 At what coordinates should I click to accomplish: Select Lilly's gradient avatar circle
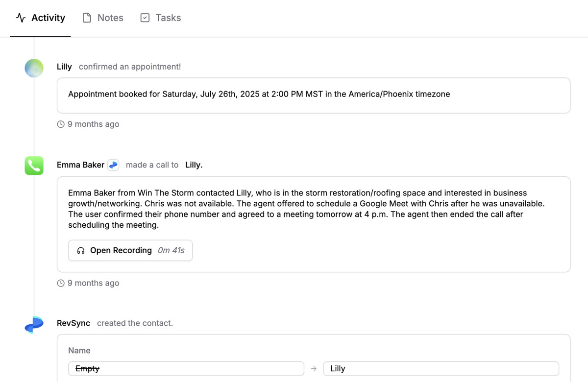pos(33,68)
